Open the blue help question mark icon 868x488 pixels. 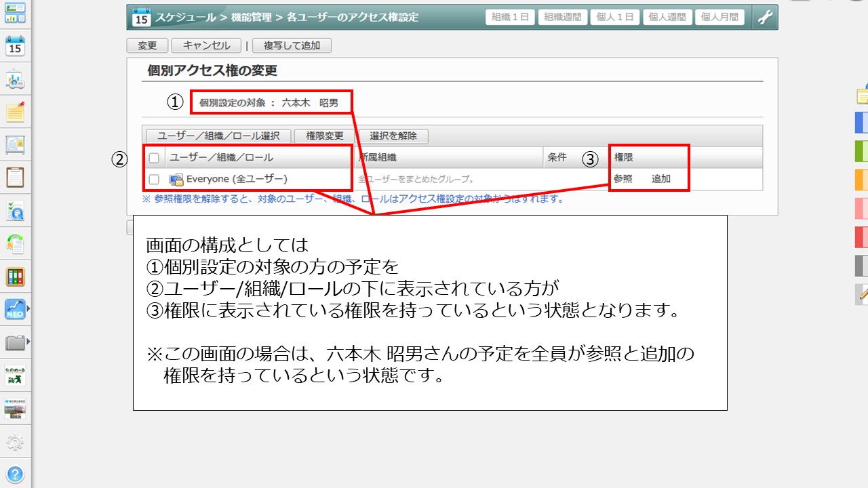(x=15, y=474)
